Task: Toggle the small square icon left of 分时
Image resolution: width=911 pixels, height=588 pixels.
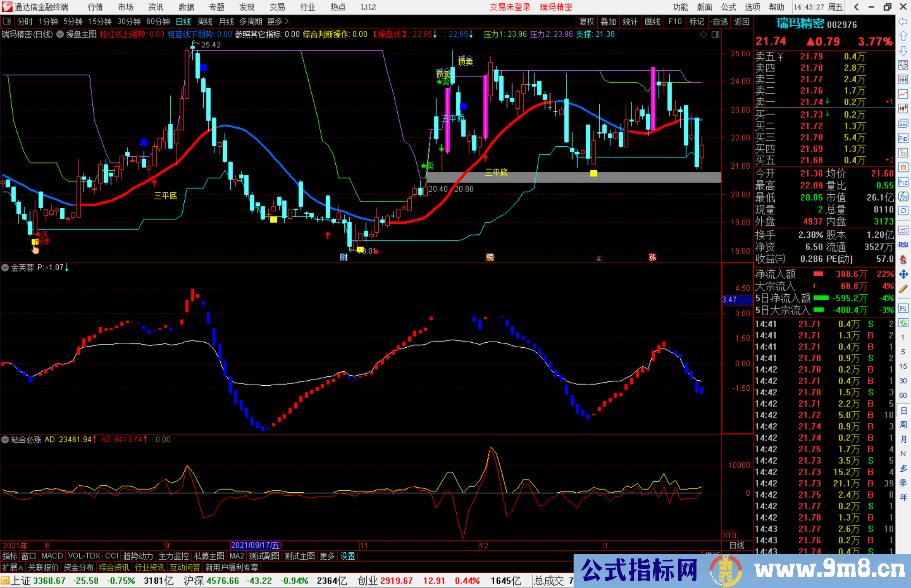Action: point(7,21)
